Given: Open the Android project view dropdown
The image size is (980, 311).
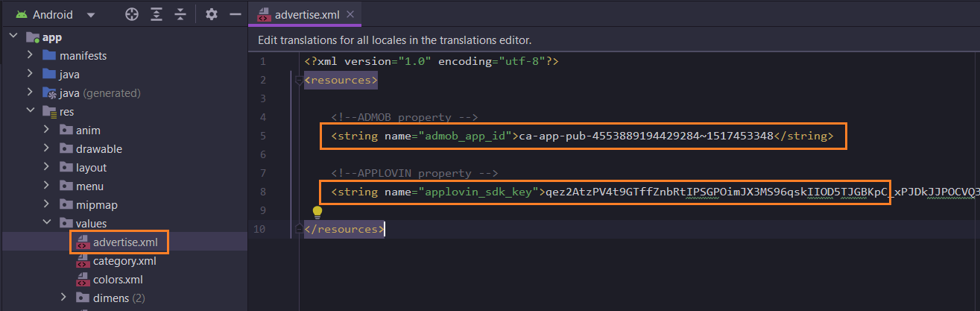Looking at the screenshot, I should (90, 14).
